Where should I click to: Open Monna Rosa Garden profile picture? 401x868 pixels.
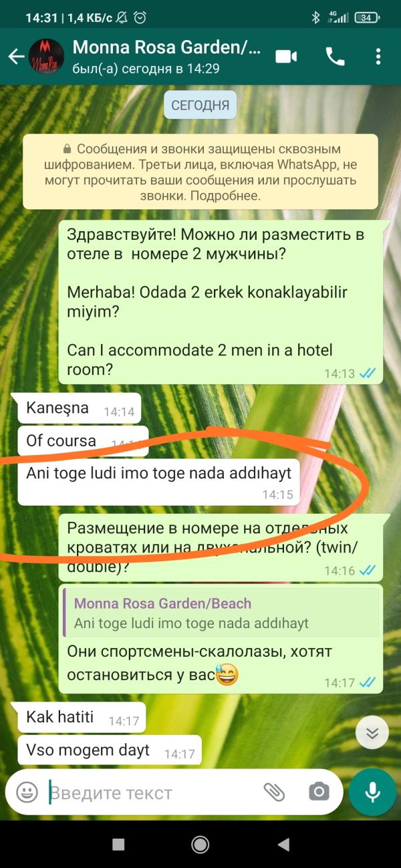click(47, 57)
